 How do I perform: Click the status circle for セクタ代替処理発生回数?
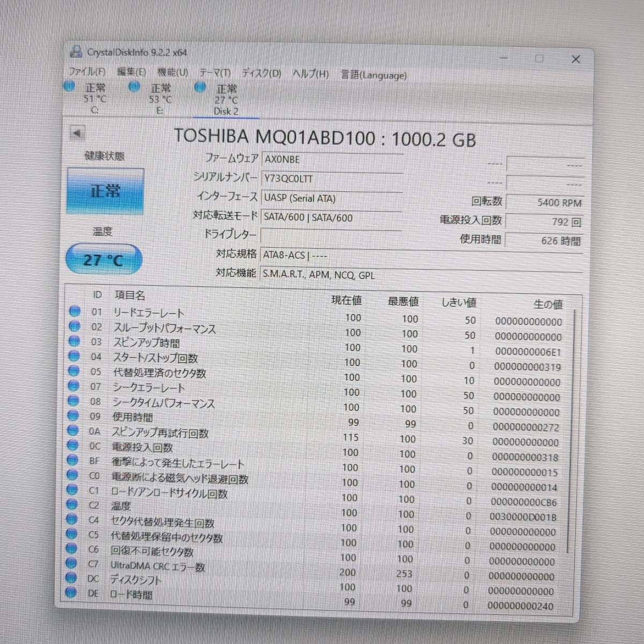click(71, 519)
